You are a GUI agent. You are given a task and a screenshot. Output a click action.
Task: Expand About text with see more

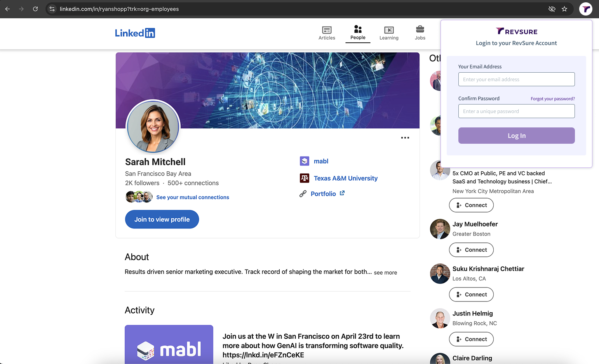point(385,273)
